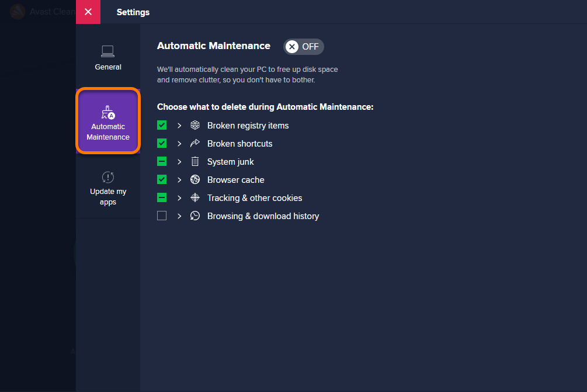Turn on the Automatic Maintenance toggle
587x392 pixels.
pos(303,46)
